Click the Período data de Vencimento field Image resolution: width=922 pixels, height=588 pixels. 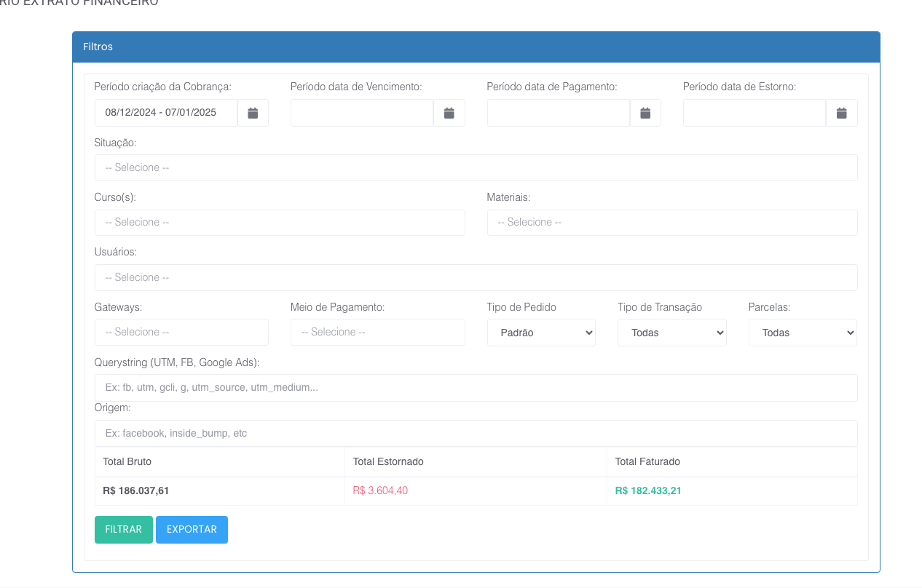pyautogui.click(x=362, y=113)
